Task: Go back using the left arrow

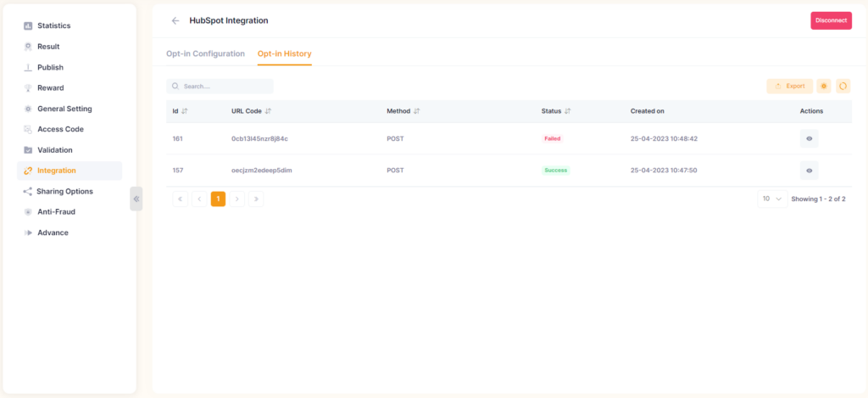Action: (175, 20)
